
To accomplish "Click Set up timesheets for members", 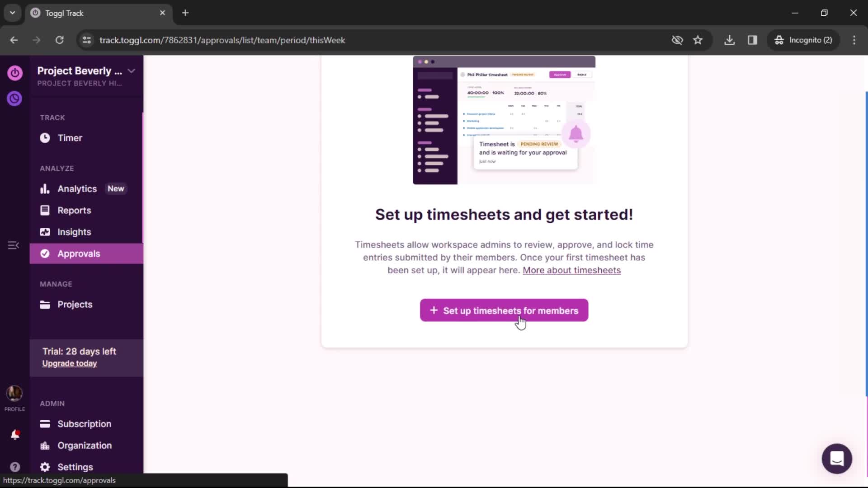I will 504,310.
